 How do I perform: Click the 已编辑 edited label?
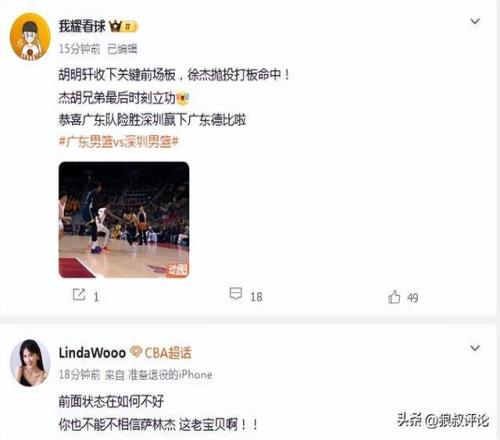tap(122, 49)
